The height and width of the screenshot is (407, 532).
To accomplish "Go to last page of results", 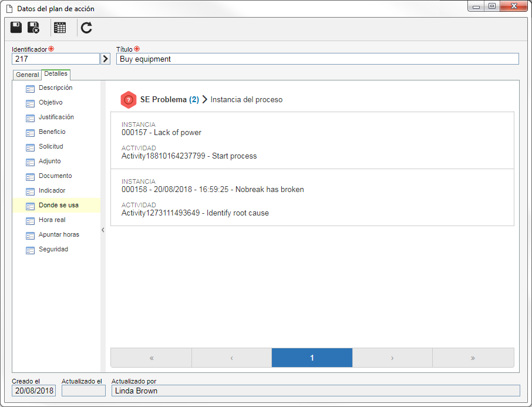I will (x=473, y=358).
